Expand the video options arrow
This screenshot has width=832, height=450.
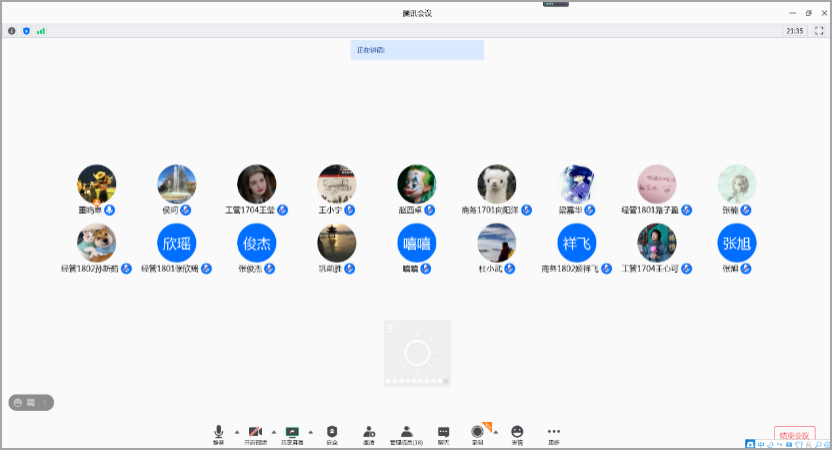(x=274, y=431)
